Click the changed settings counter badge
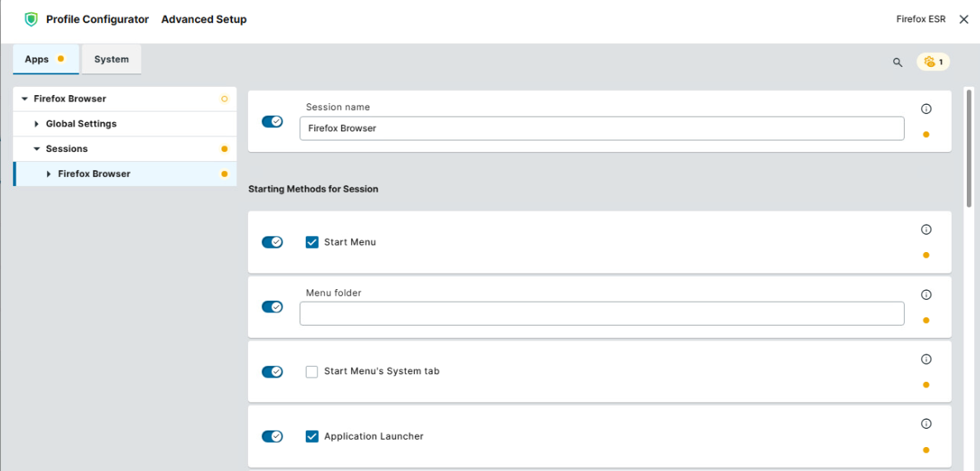This screenshot has height=471, width=980. click(933, 62)
